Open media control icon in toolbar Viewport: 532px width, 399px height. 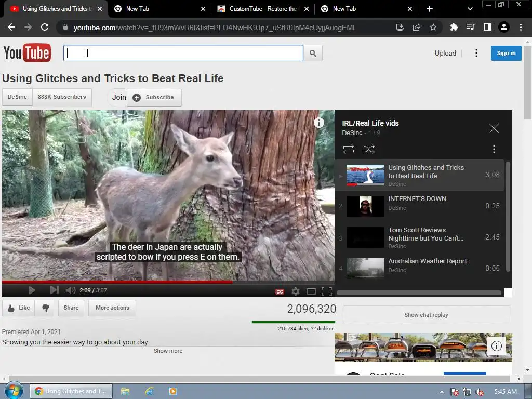click(x=470, y=27)
